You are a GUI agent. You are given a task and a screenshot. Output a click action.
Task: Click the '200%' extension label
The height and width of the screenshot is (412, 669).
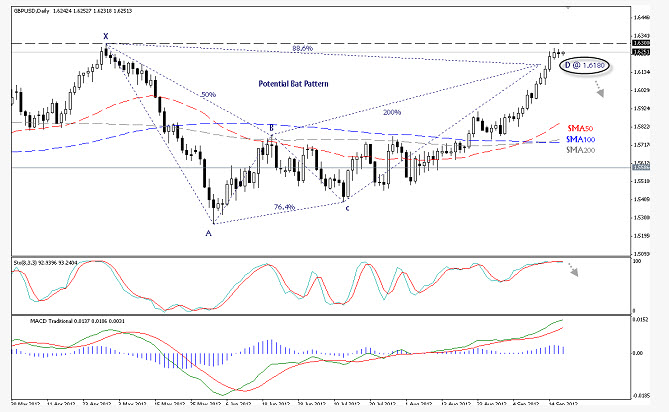tap(392, 113)
